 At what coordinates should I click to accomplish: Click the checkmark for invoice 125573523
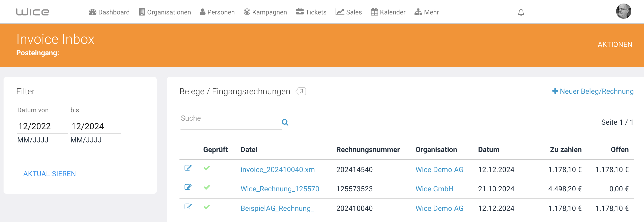207,187
